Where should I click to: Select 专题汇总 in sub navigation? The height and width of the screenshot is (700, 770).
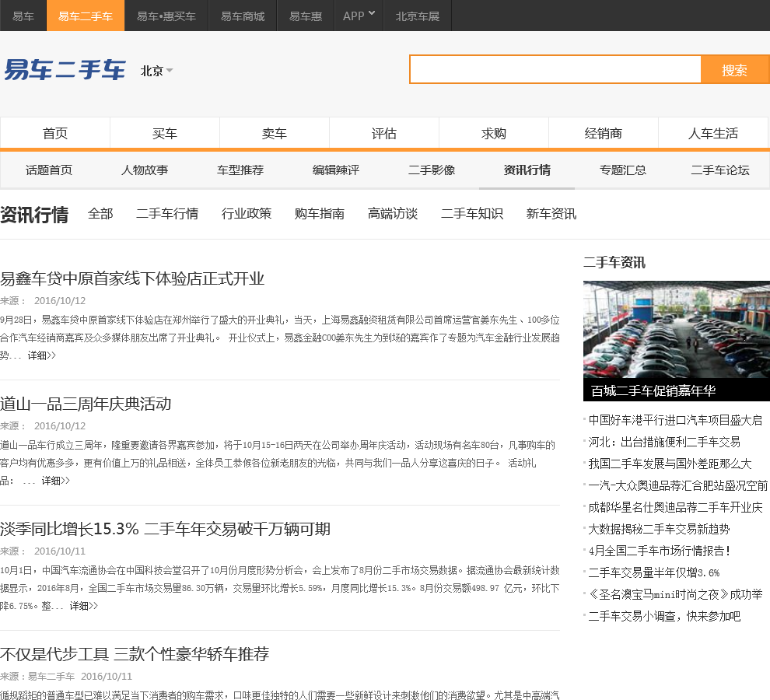point(623,170)
